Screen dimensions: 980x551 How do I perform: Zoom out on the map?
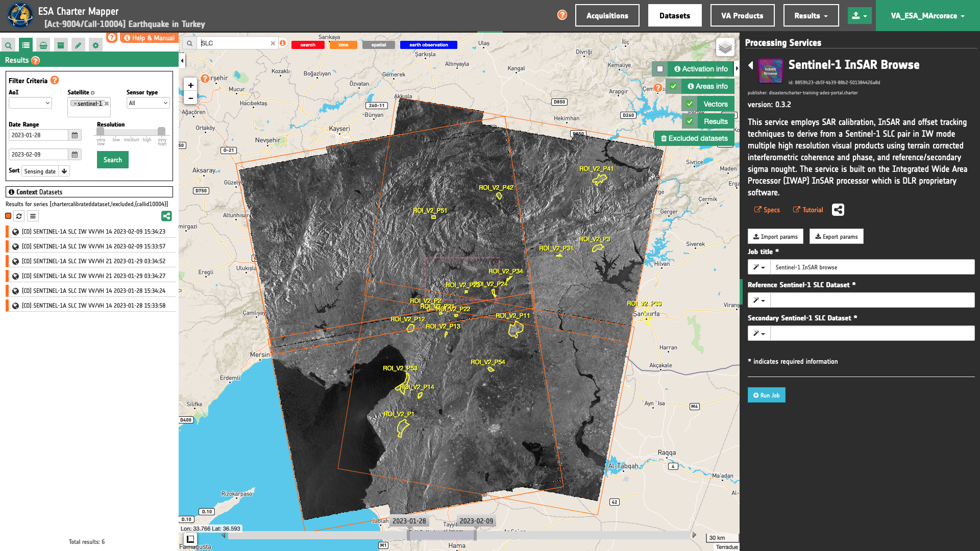(x=190, y=98)
